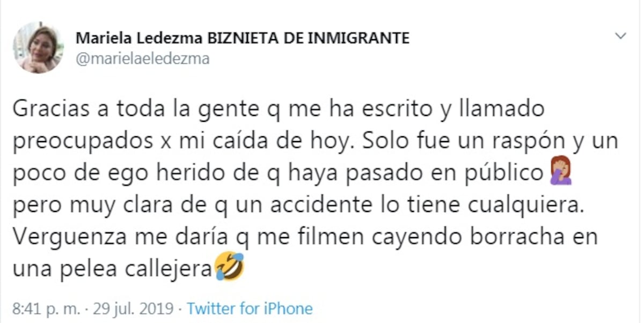Click the line starting "Verguenza me daría"
The height and width of the screenshot is (323, 644).
pos(304,237)
